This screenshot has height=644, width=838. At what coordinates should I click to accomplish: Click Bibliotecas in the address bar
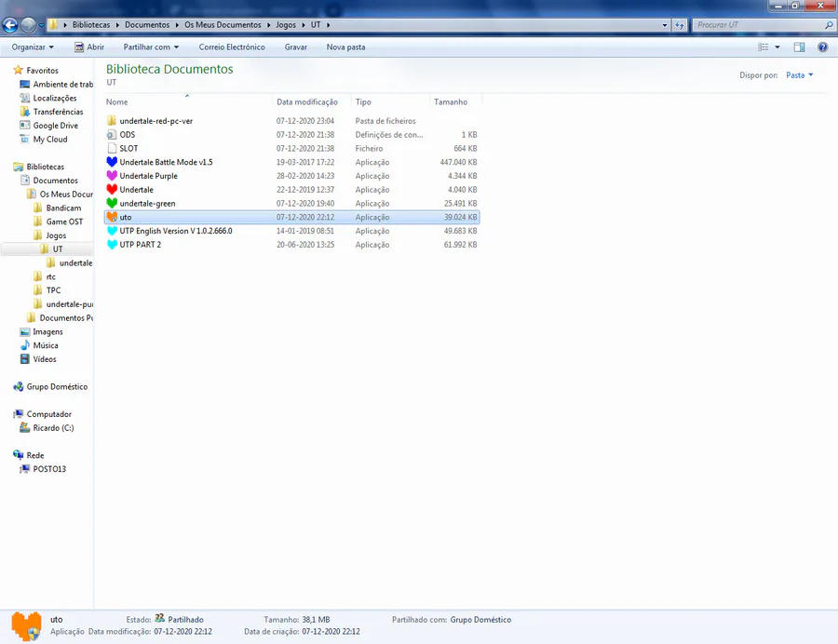click(91, 24)
